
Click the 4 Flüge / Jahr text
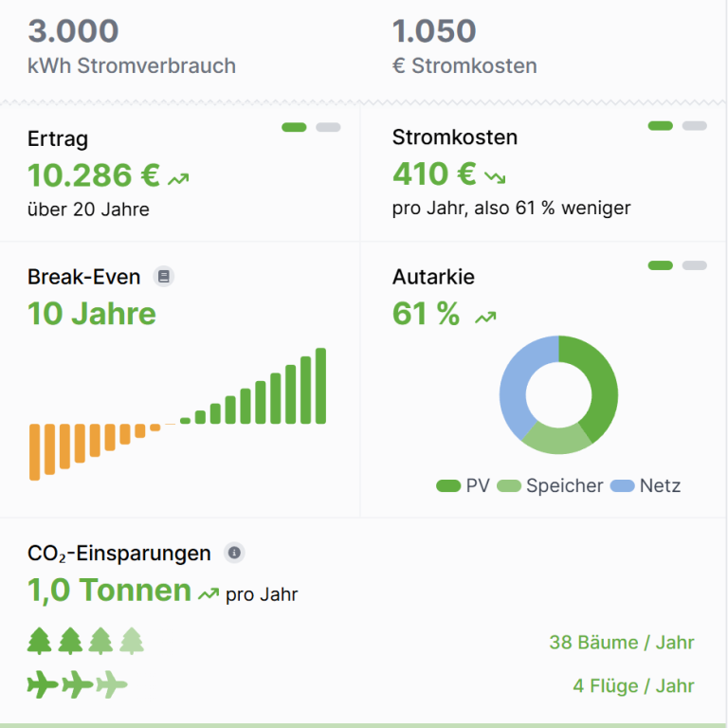(634, 685)
